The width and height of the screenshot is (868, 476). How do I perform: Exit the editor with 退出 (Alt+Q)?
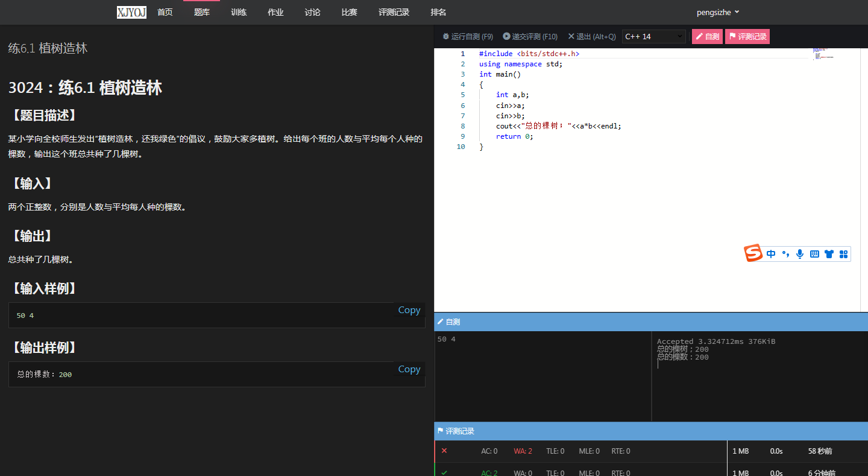tap(591, 36)
